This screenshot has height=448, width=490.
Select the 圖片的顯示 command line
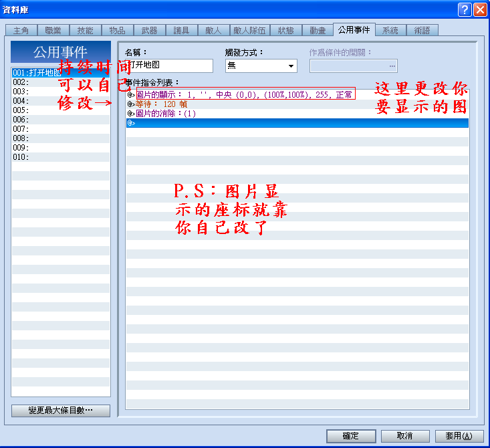click(297, 95)
